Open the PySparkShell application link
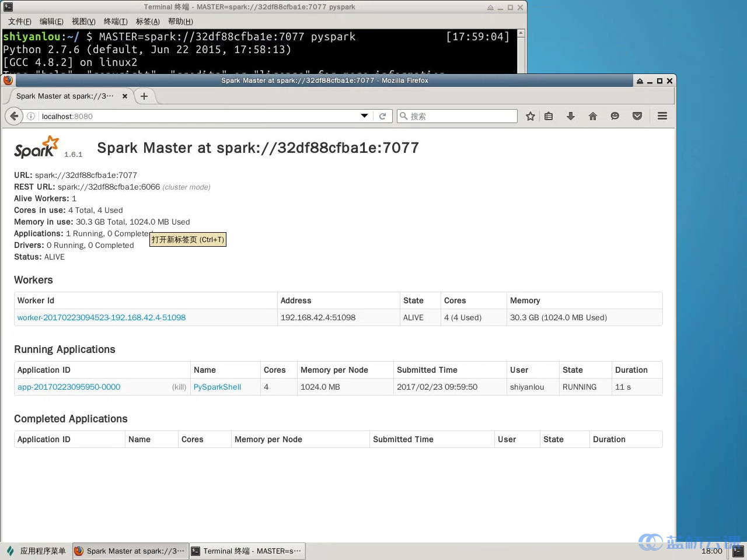Screen dimensions: 747x560 (x=217, y=387)
